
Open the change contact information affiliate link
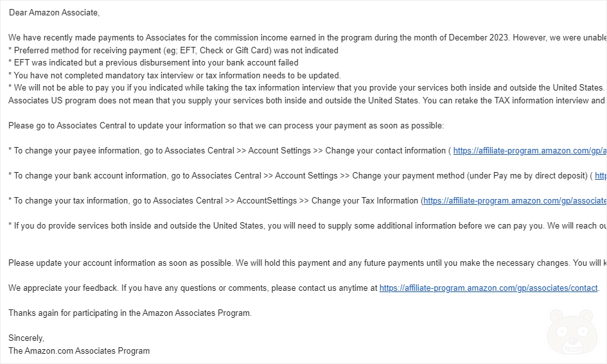pos(529,151)
